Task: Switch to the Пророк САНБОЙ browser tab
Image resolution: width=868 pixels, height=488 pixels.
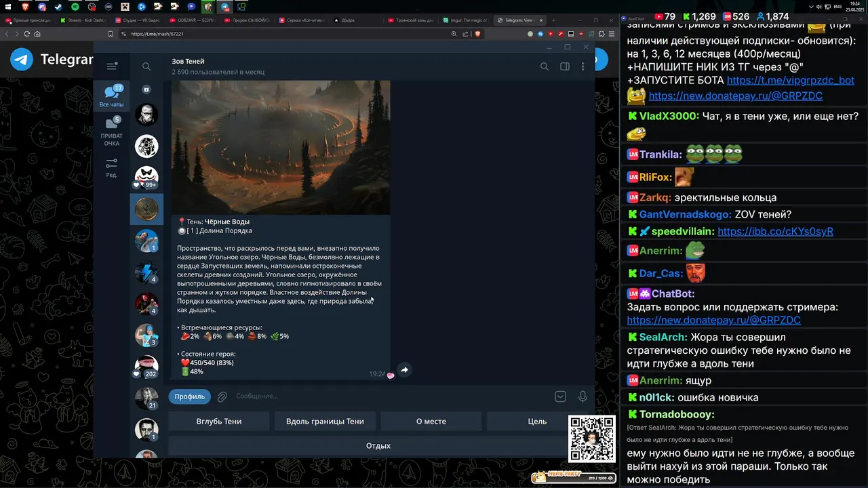Action: pos(249,20)
